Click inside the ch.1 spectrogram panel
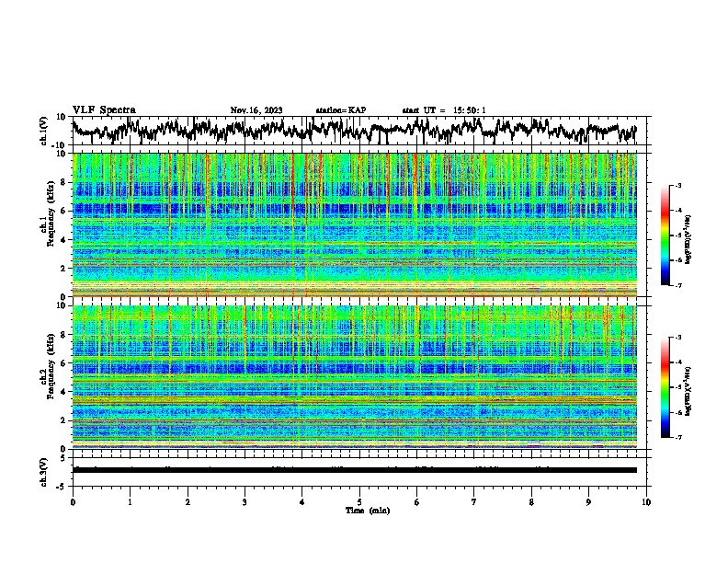The image size is (728, 563). coord(354,224)
